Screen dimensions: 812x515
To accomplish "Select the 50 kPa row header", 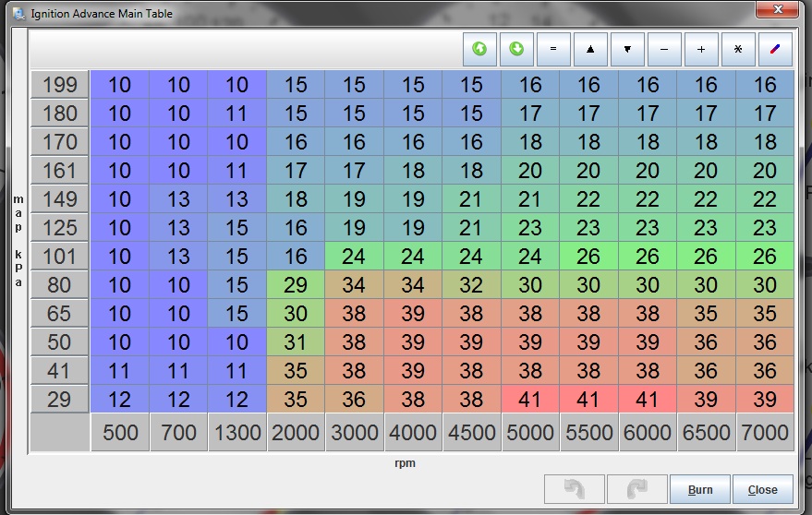I will pyautogui.click(x=59, y=342).
